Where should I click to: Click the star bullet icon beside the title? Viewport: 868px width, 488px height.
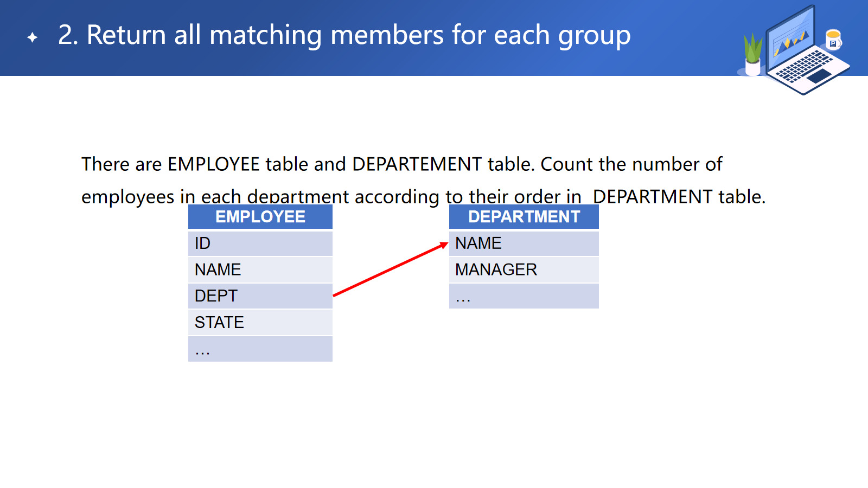pyautogui.click(x=33, y=37)
